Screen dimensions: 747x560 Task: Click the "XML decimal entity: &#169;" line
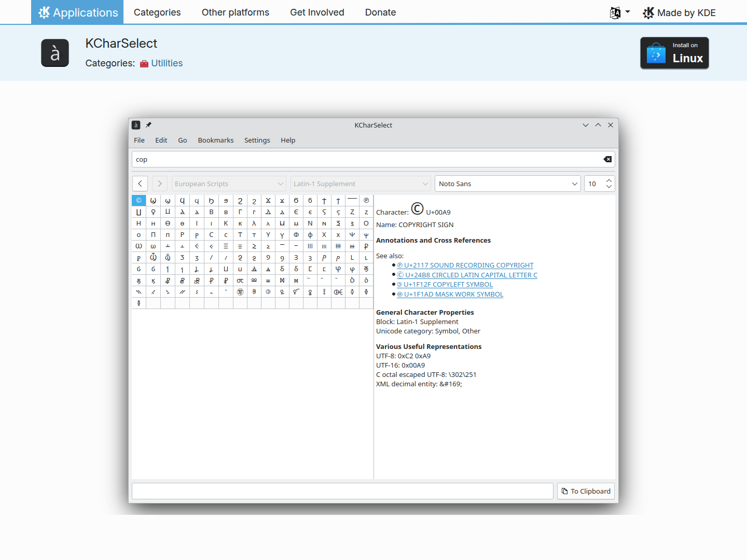click(x=419, y=384)
